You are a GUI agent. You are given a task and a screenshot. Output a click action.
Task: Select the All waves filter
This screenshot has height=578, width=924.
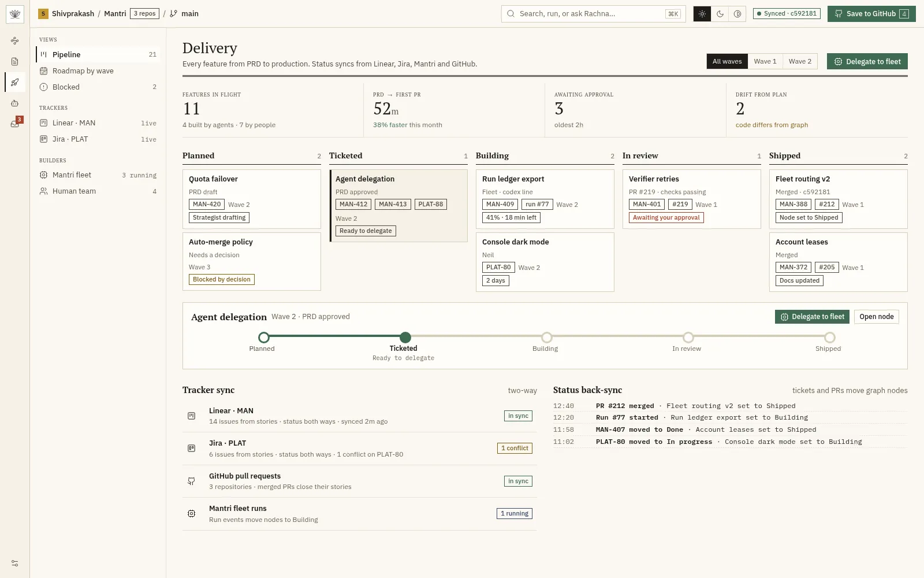click(x=727, y=61)
